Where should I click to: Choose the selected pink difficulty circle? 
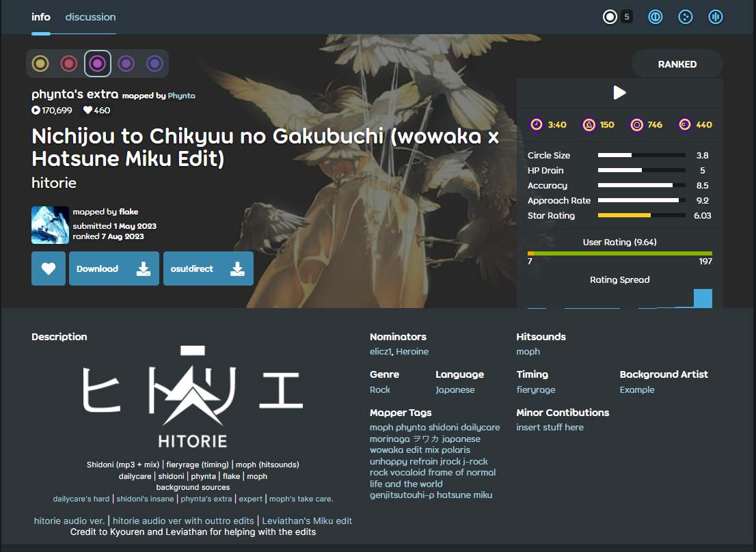click(97, 64)
